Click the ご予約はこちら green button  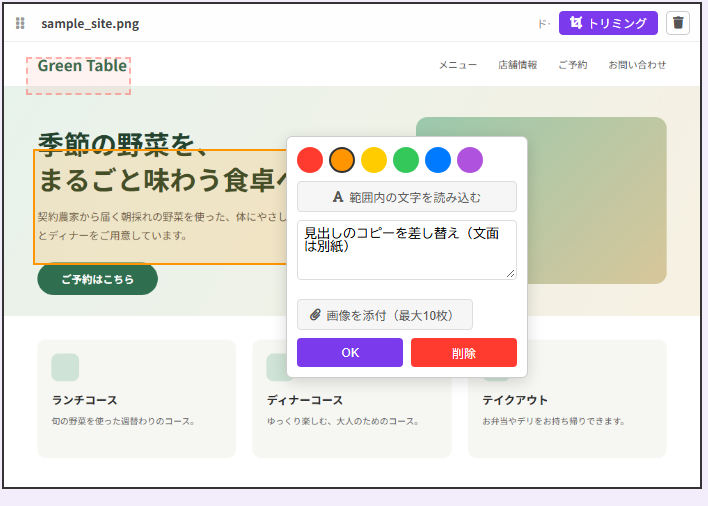[x=98, y=279]
